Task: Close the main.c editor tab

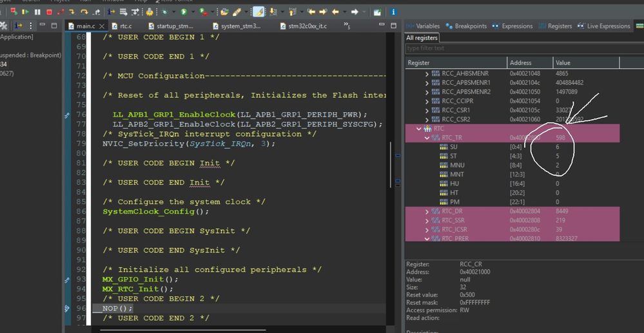Action: click(102, 26)
